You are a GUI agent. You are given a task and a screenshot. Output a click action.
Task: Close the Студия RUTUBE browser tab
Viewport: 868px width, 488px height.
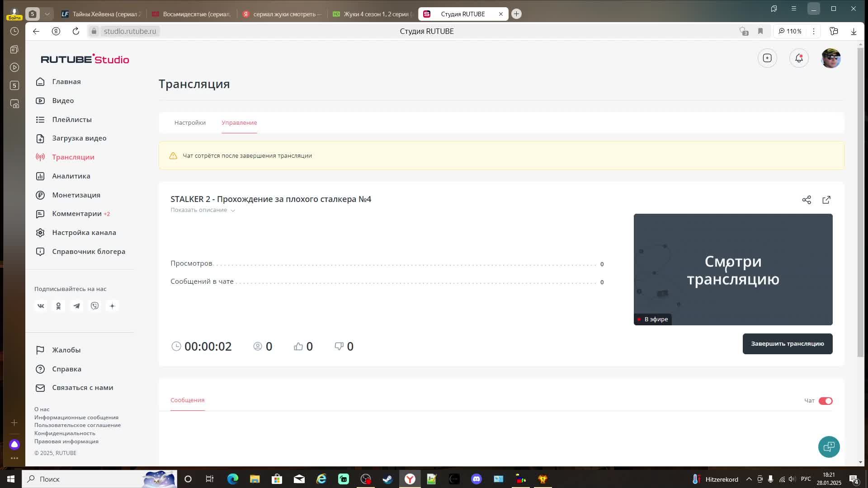tap(501, 14)
